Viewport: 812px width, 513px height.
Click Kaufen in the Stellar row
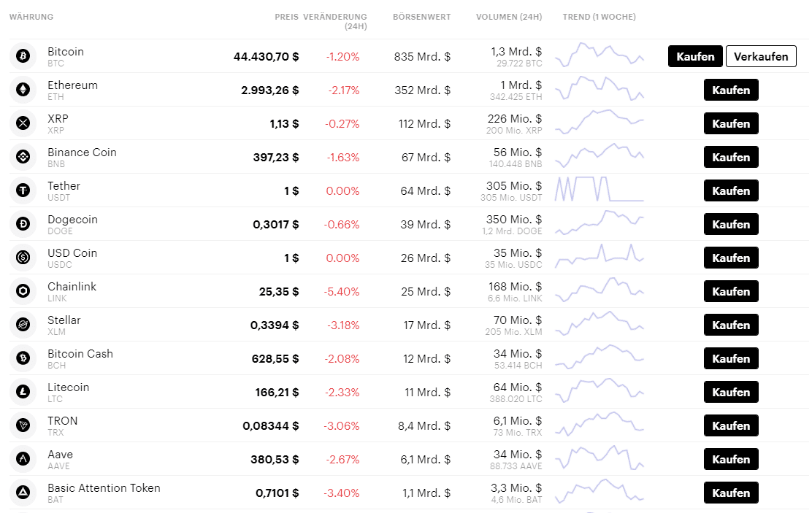pyautogui.click(x=731, y=325)
